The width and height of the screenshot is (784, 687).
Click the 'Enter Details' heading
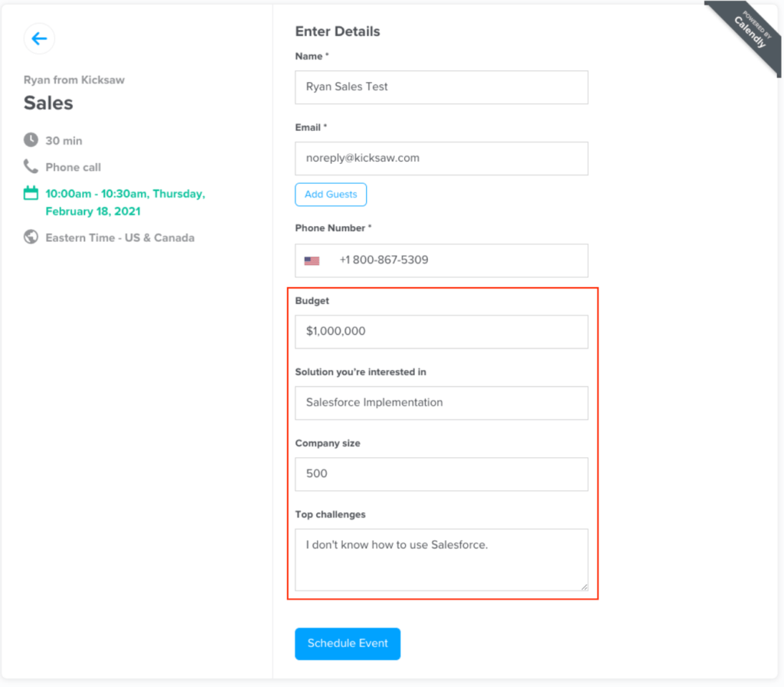(x=338, y=31)
